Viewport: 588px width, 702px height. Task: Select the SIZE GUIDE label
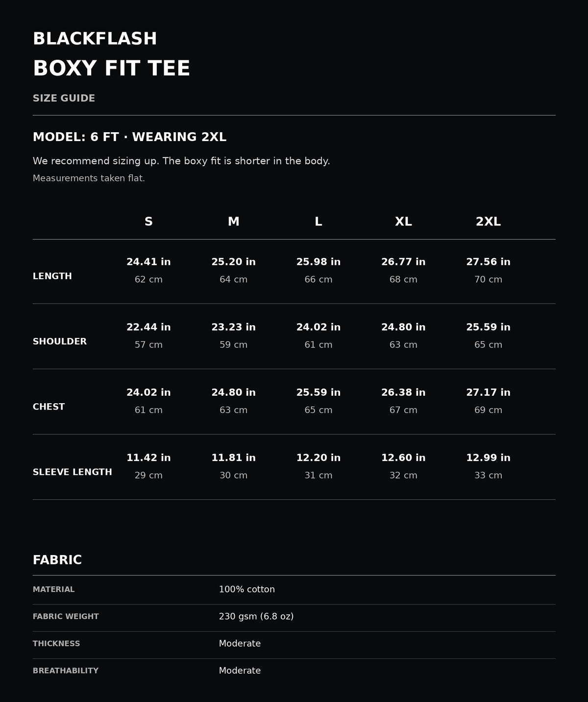pyautogui.click(x=64, y=98)
